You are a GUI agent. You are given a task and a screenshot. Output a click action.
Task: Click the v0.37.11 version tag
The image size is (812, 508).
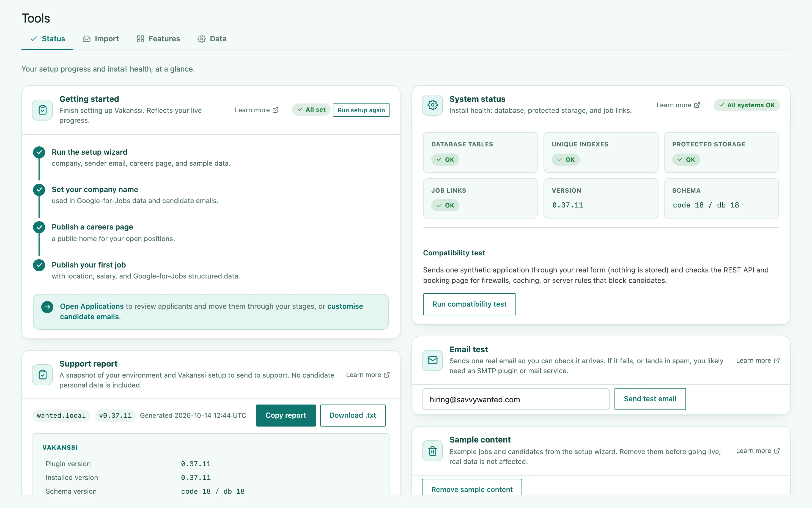115,416
